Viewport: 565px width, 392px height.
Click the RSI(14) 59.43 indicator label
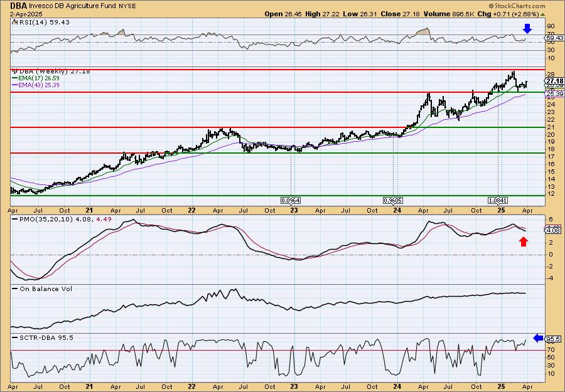pyautogui.click(x=43, y=23)
